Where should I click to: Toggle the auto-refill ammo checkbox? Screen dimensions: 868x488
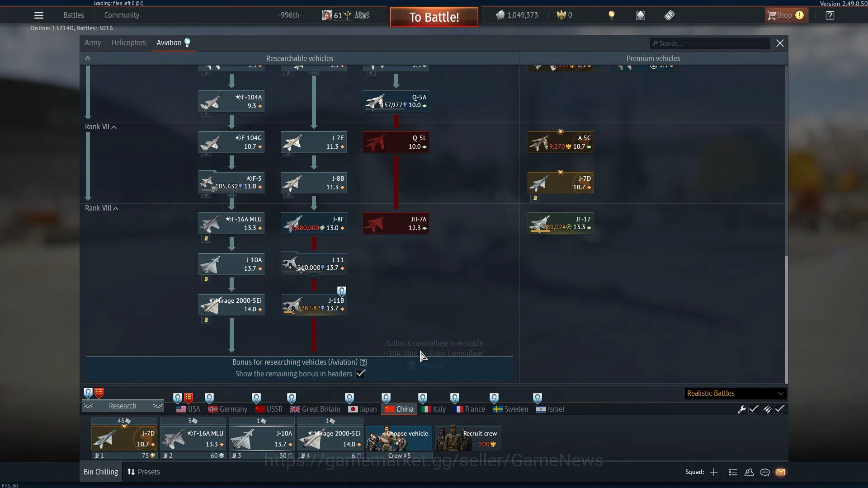pos(779,409)
